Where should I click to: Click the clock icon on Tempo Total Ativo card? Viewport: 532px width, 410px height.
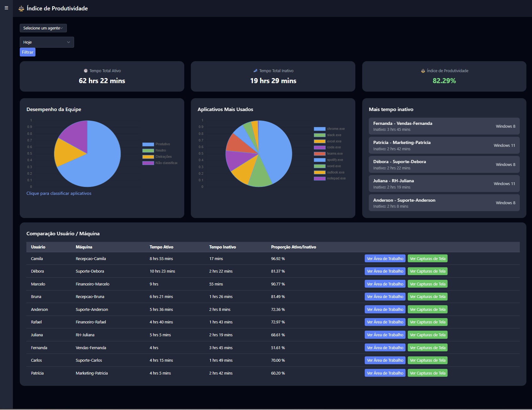(x=85, y=71)
